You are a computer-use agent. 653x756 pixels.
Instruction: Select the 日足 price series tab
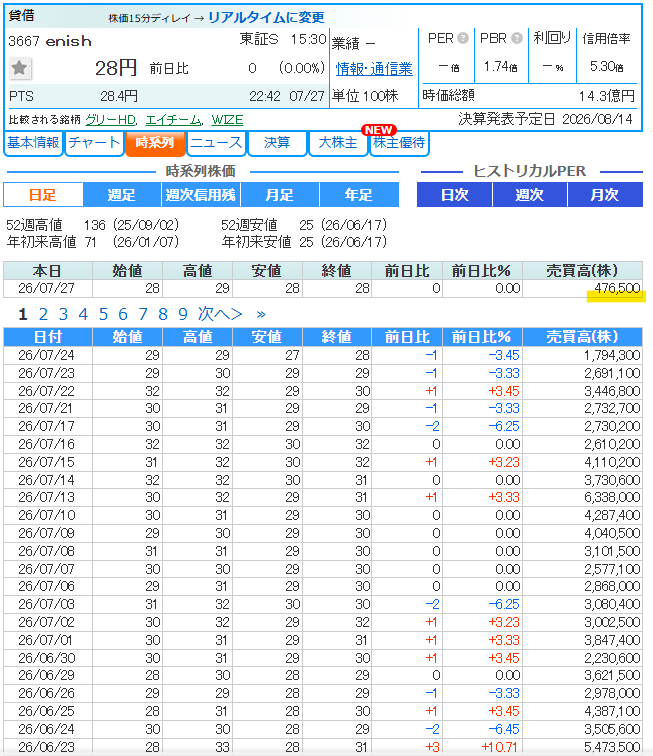coord(43,195)
